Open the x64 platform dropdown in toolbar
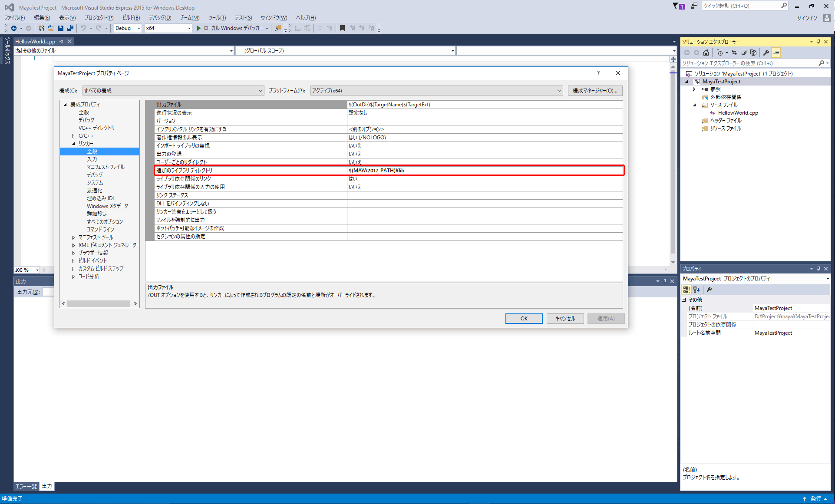835x504 pixels. [x=168, y=28]
